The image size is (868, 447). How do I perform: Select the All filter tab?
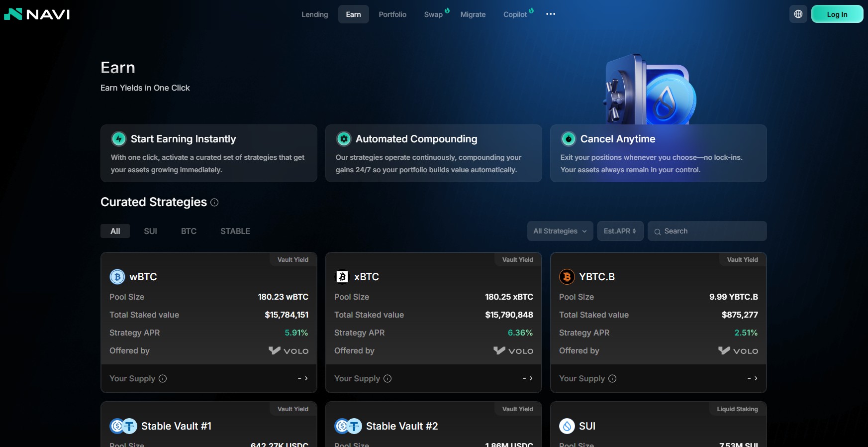[115, 231]
